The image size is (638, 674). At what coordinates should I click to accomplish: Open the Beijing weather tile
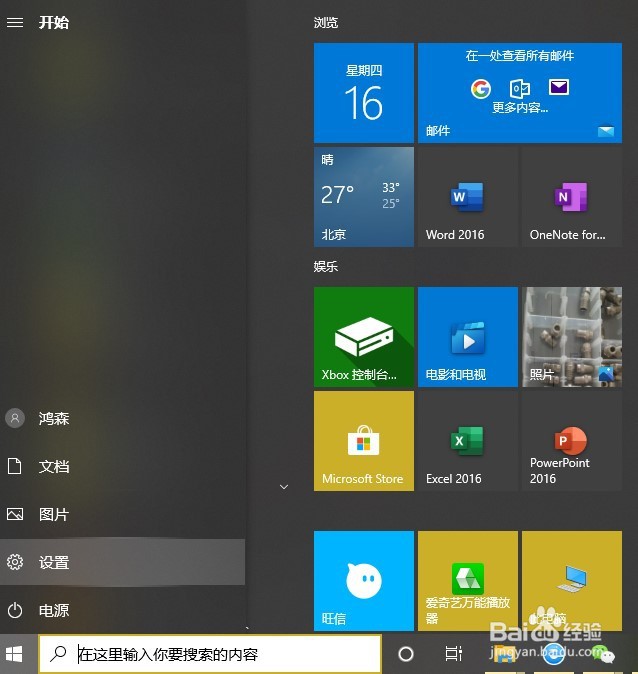[364, 197]
